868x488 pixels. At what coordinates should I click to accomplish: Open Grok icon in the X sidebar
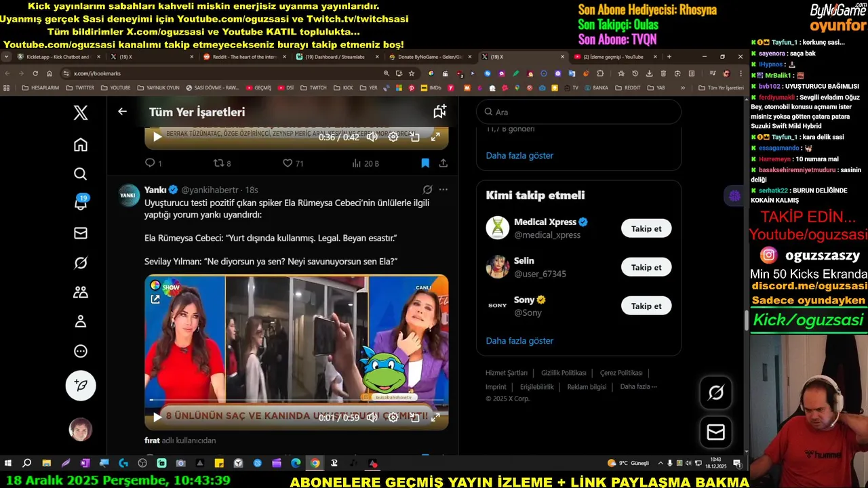click(x=80, y=263)
